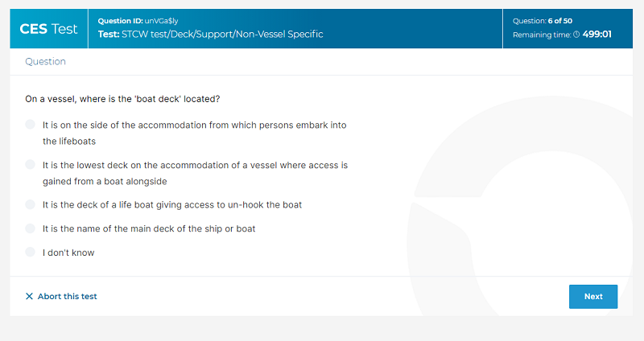Choose radio for deck of a life boat answer

point(30,204)
